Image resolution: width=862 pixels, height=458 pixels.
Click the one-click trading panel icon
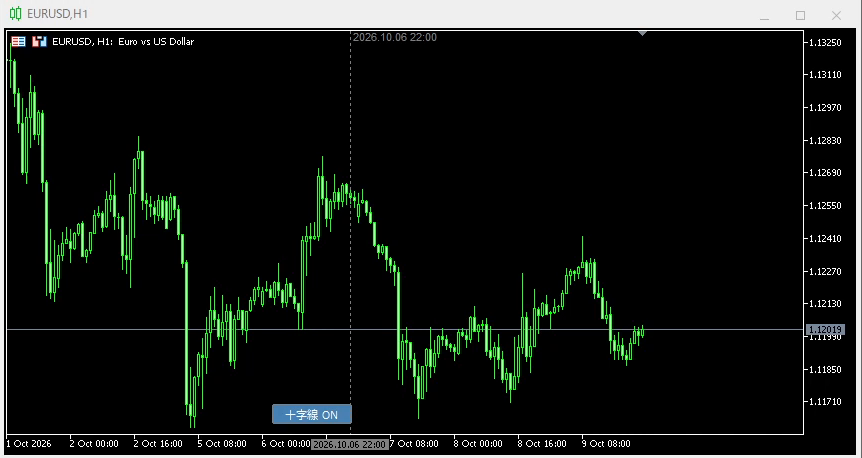click(x=39, y=41)
